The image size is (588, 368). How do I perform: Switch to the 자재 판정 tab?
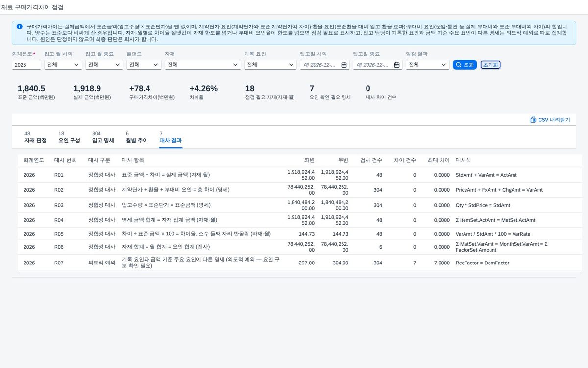pos(35,137)
